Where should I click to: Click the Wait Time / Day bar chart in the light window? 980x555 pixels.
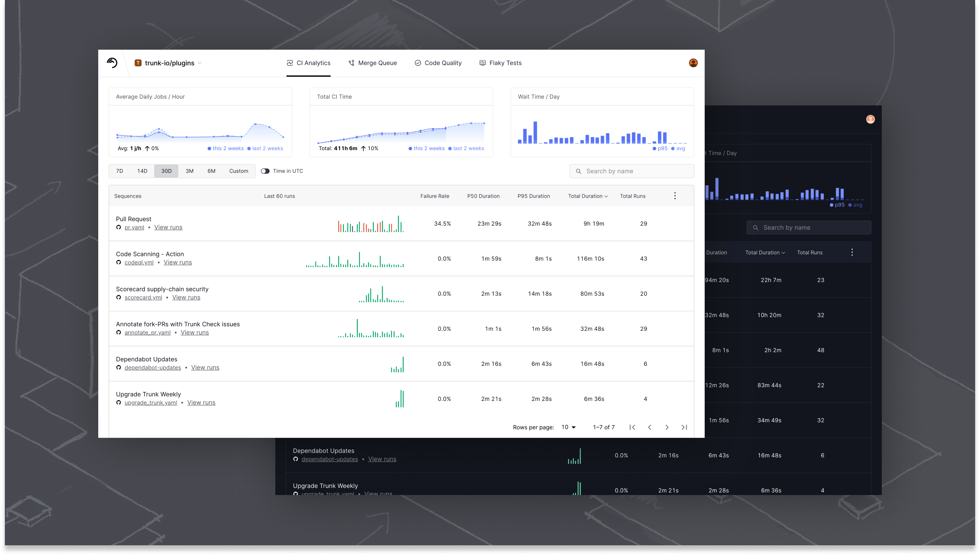[x=602, y=132]
